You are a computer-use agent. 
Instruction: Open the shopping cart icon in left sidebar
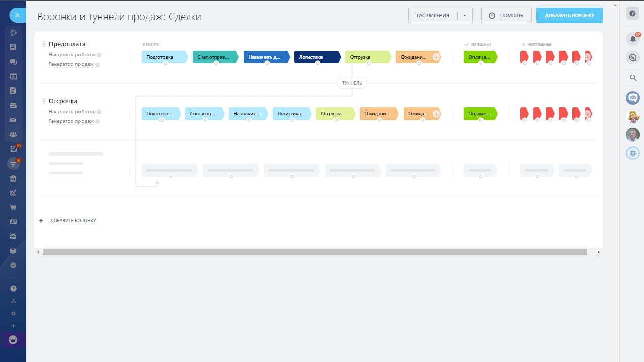(x=13, y=207)
